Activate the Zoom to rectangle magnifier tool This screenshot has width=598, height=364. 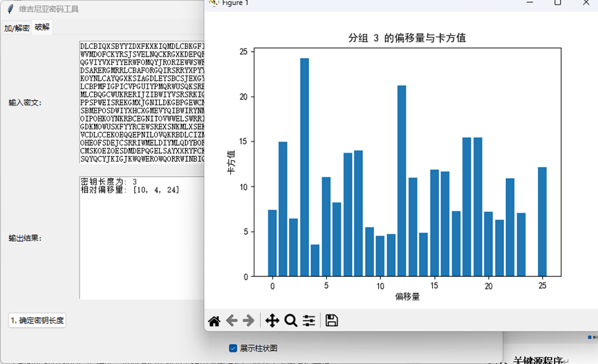coord(290,321)
